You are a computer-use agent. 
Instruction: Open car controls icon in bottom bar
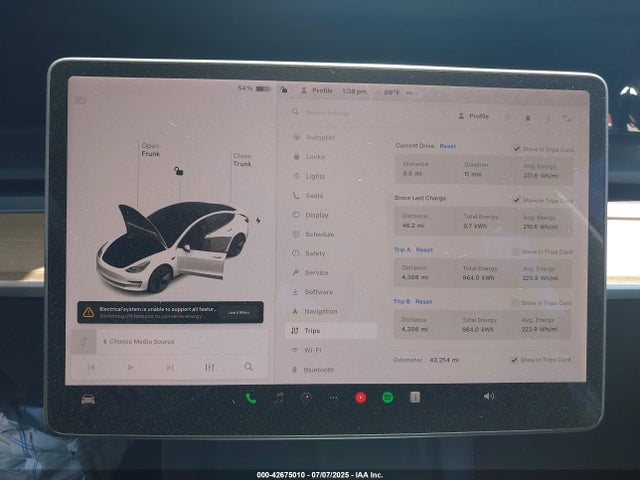point(88,400)
